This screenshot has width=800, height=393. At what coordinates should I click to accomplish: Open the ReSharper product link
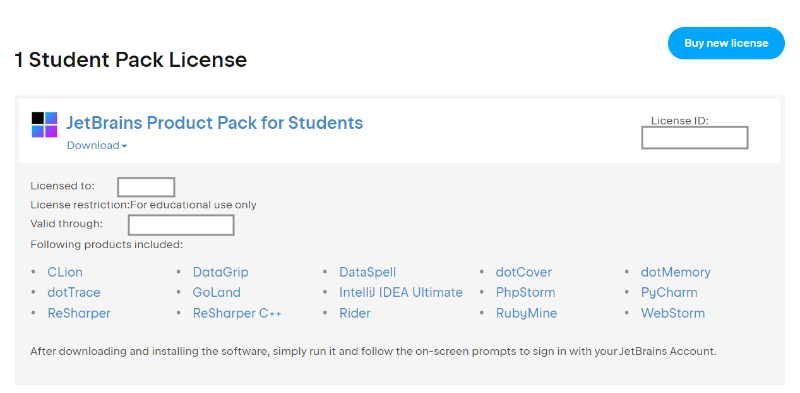pyautogui.click(x=79, y=313)
